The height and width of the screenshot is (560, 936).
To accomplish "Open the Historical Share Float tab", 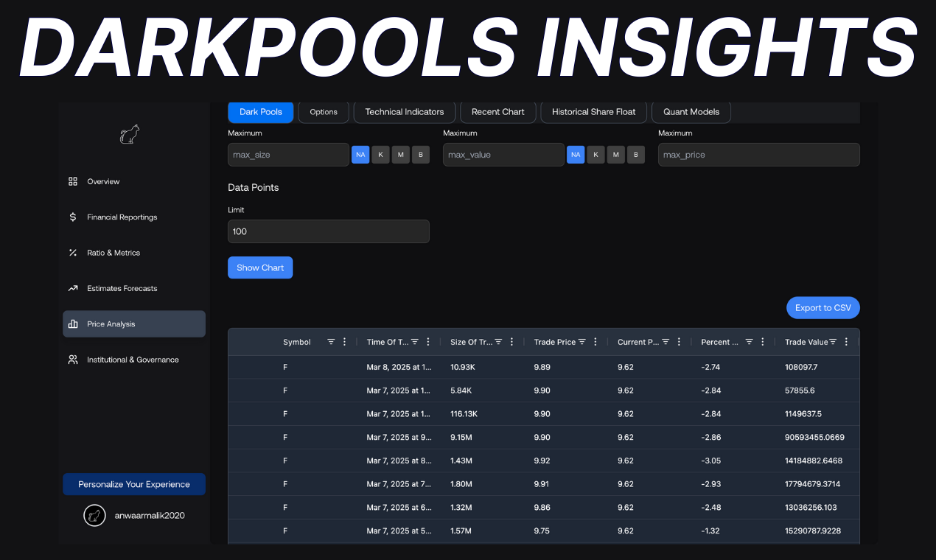I will (x=594, y=112).
